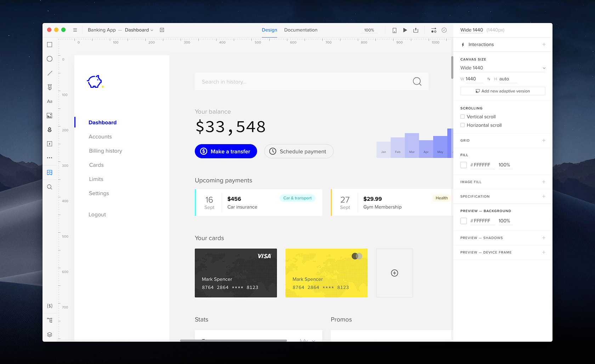Pick the Pen tool

click(x=50, y=87)
